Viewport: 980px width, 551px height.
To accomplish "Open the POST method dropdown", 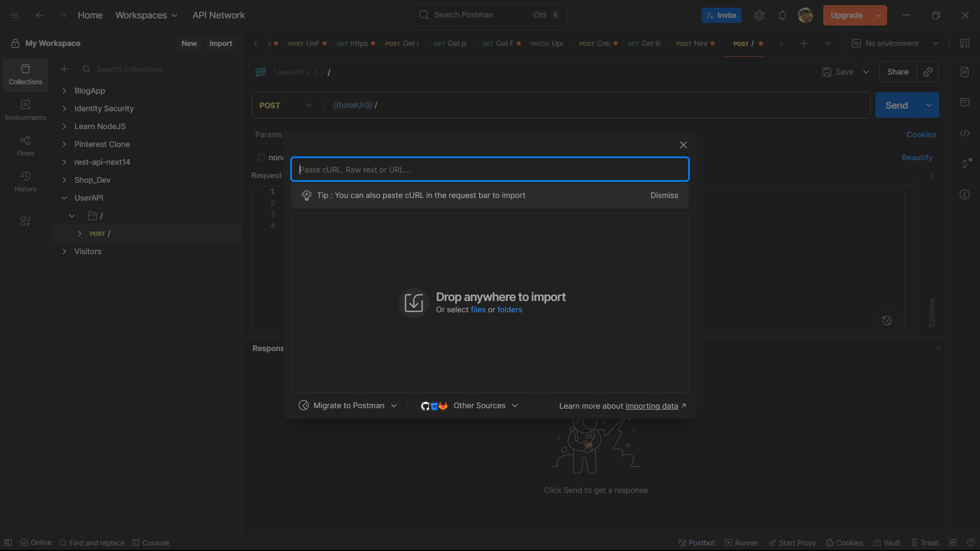I will click(285, 105).
